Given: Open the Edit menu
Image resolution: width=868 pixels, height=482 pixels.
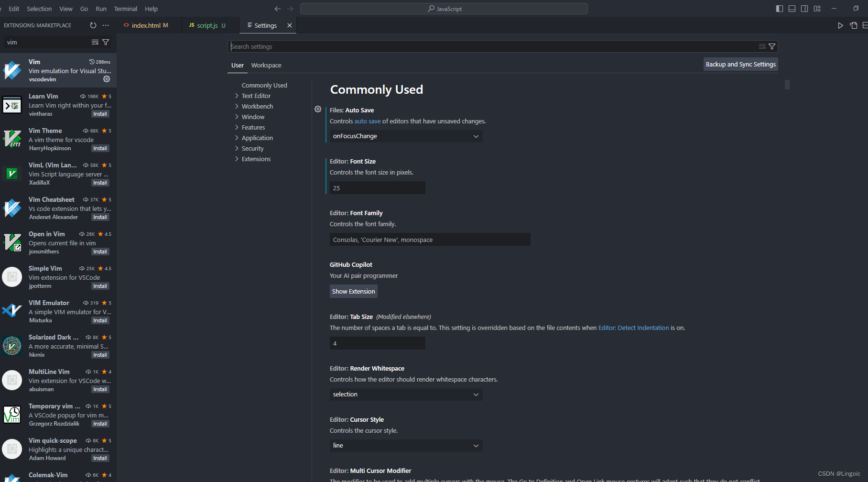Looking at the screenshot, I should tap(14, 9).
